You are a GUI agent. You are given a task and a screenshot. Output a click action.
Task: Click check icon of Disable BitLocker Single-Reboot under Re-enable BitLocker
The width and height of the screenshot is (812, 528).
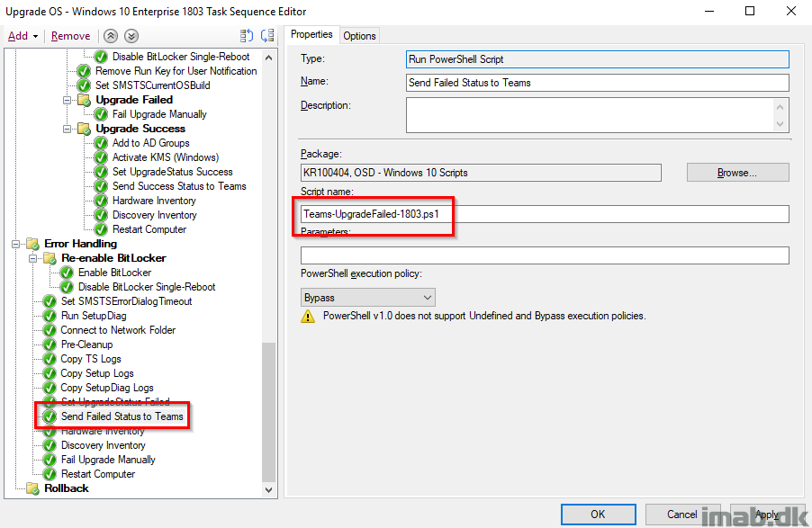point(67,287)
